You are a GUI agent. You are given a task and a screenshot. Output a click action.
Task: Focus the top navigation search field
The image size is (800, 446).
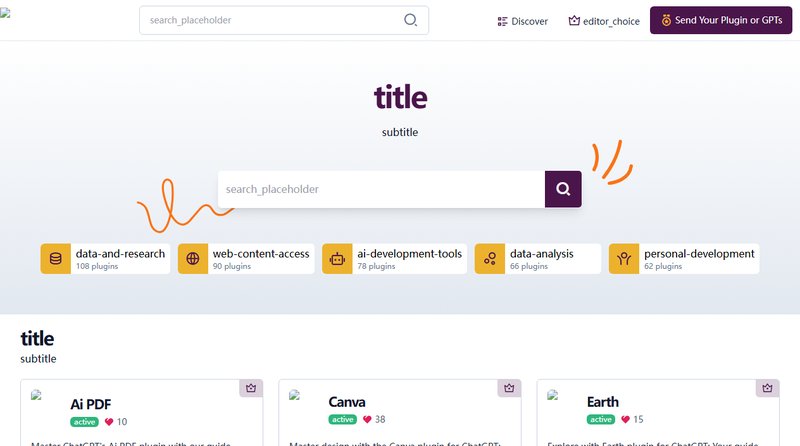(x=270, y=20)
